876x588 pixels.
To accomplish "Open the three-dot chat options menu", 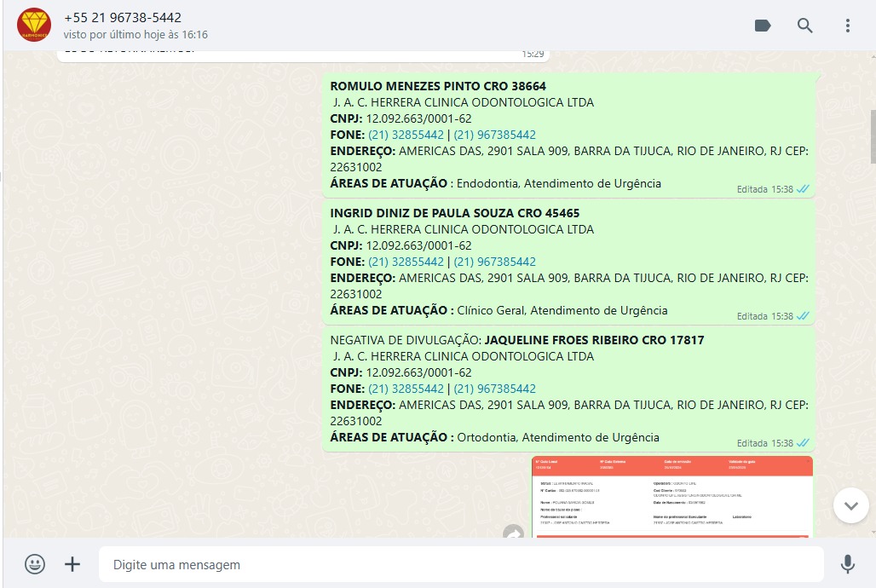I will tap(848, 26).
